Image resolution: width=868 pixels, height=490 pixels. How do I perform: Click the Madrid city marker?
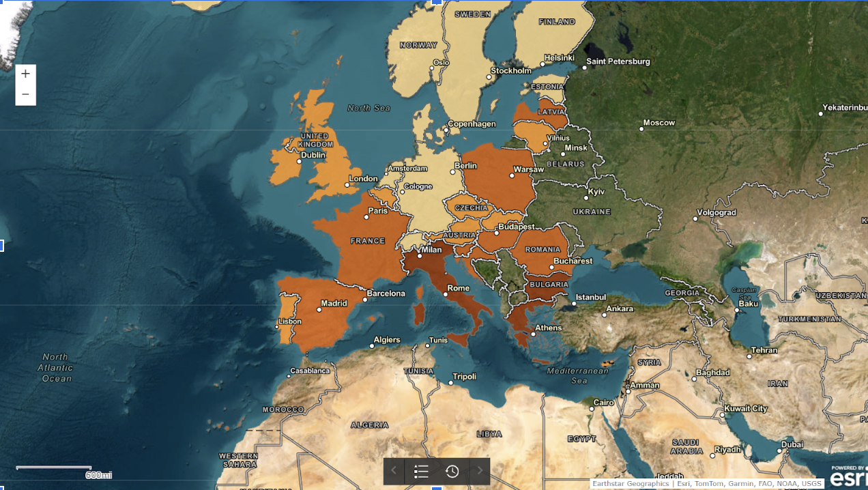click(319, 310)
